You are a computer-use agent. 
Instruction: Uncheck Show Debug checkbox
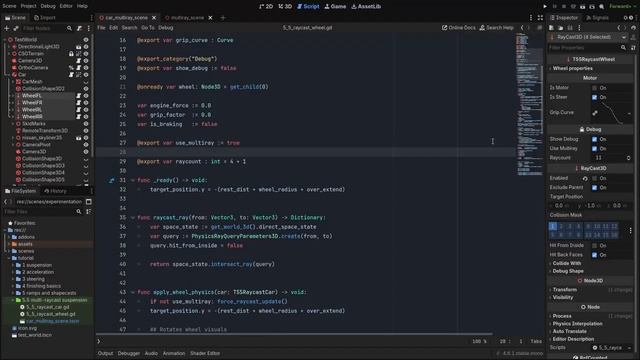595,139
